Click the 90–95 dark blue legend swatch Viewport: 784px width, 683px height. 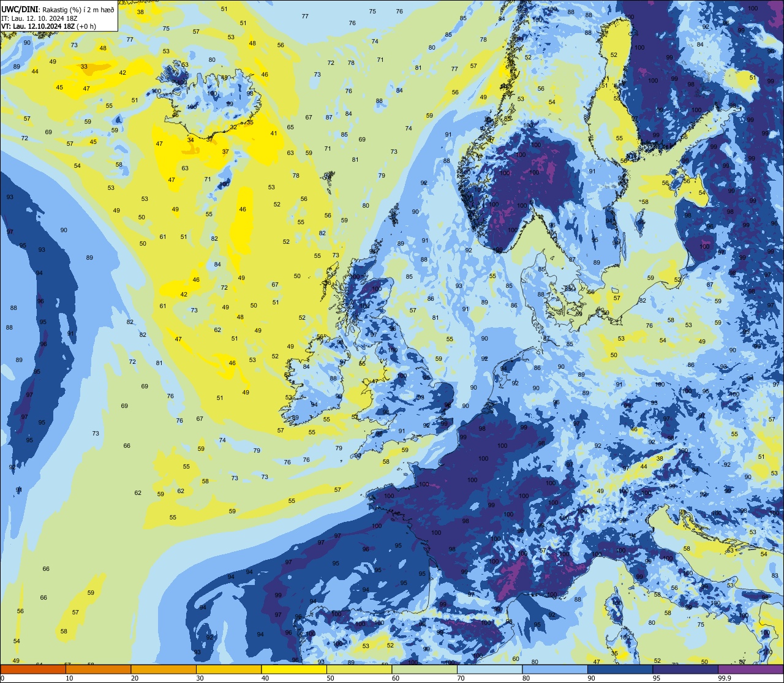(x=620, y=669)
